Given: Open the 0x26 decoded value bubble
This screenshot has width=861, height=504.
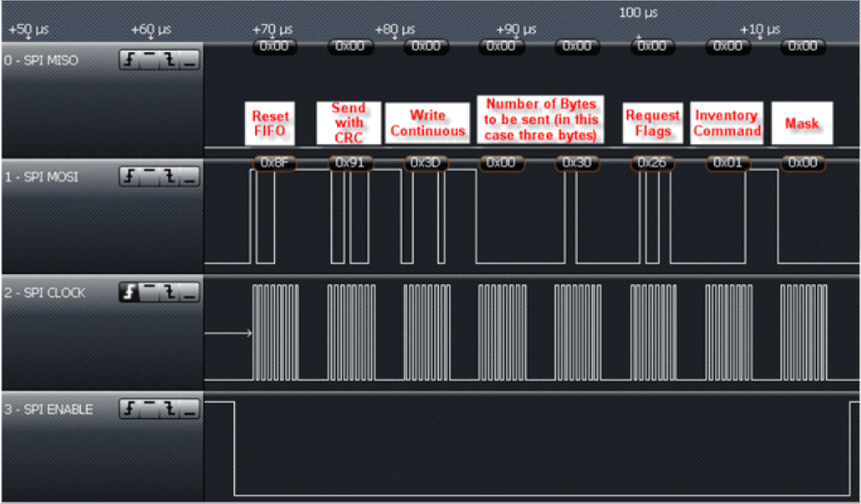Looking at the screenshot, I should 652,163.
